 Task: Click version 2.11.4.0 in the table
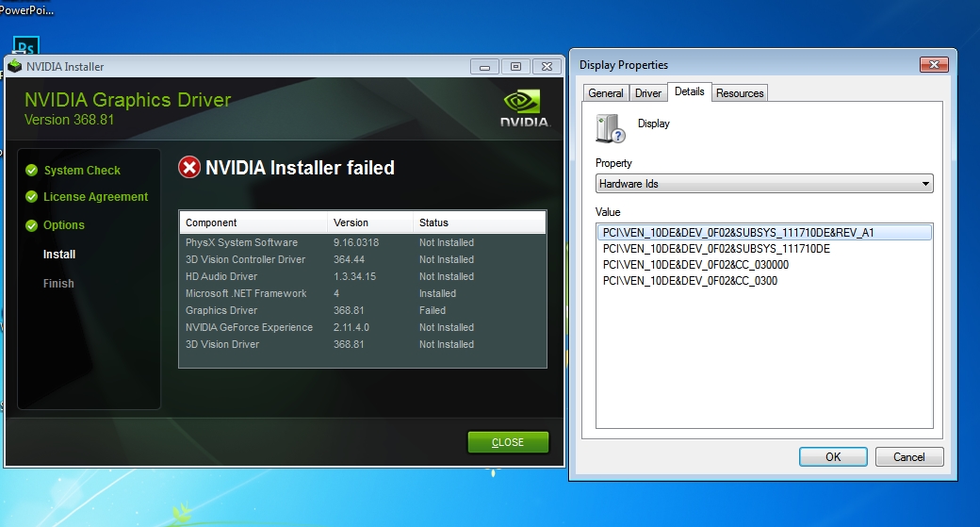[x=351, y=327]
